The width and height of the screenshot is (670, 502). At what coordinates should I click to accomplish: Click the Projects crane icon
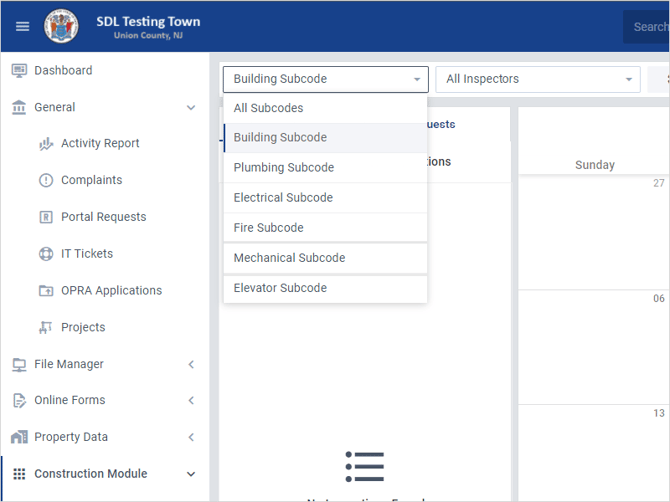pos(46,327)
